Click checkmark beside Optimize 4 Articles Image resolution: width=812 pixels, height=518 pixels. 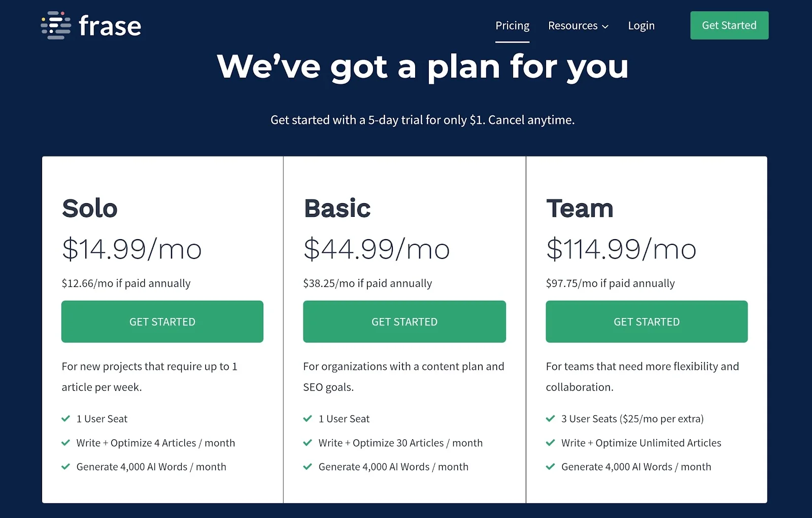65,443
